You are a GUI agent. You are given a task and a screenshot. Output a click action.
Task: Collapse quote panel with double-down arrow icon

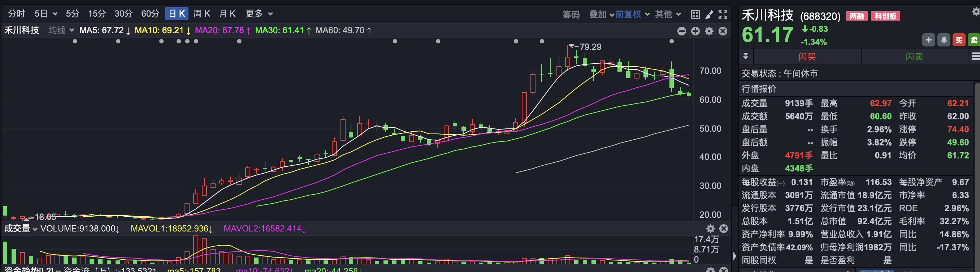click(746, 56)
